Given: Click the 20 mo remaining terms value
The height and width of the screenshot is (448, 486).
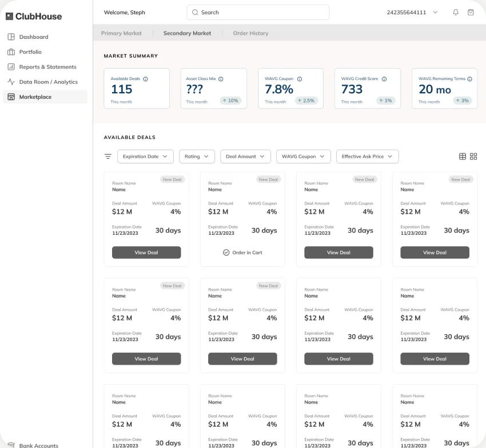Looking at the screenshot, I should 435,90.
